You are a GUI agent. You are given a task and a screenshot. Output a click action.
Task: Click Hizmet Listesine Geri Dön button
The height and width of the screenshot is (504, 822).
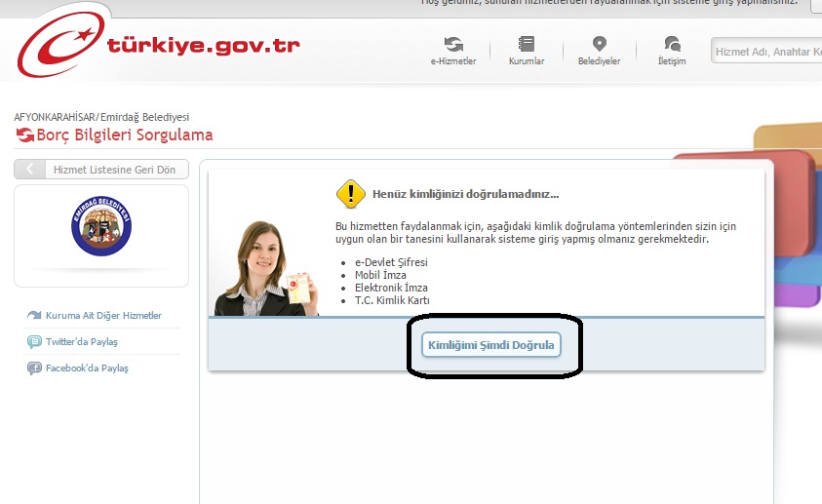101,170
